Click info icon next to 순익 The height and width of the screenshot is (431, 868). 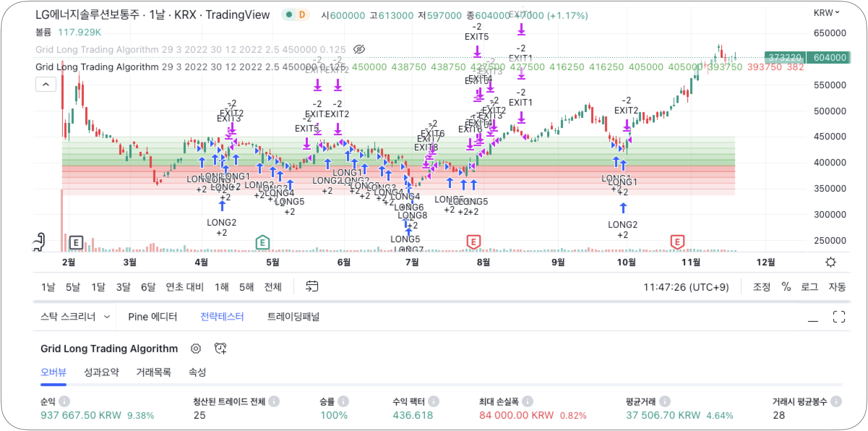64,401
